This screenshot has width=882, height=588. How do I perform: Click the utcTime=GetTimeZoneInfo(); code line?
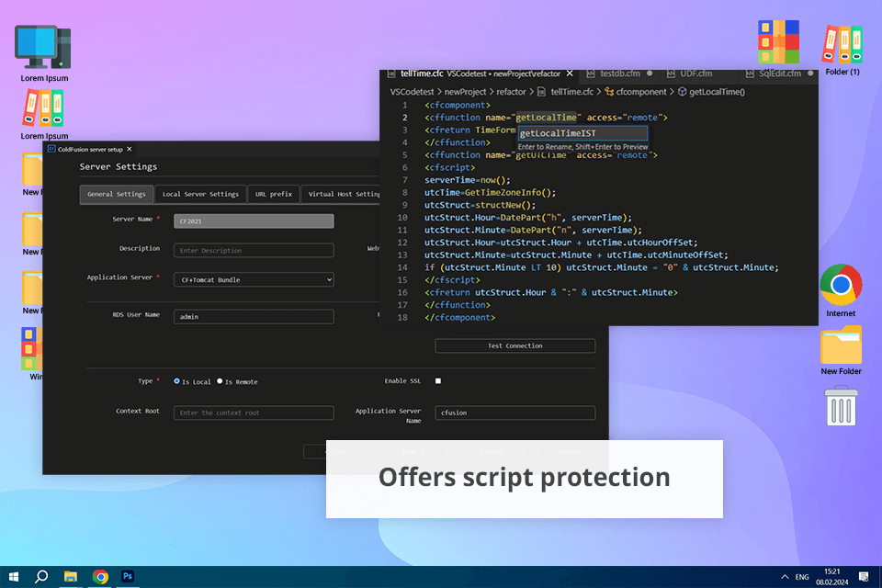point(490,192)
